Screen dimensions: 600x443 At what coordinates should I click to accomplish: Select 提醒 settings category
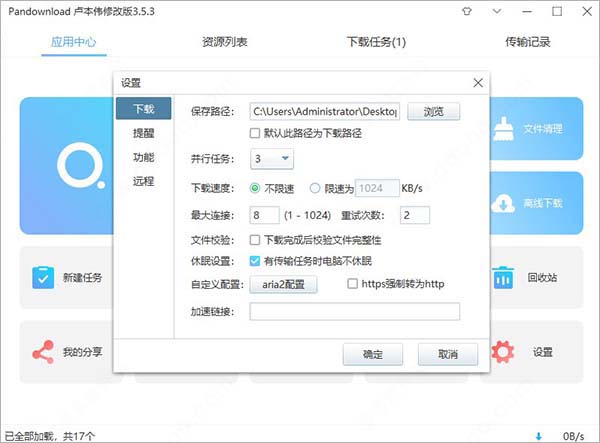(143, 133)
